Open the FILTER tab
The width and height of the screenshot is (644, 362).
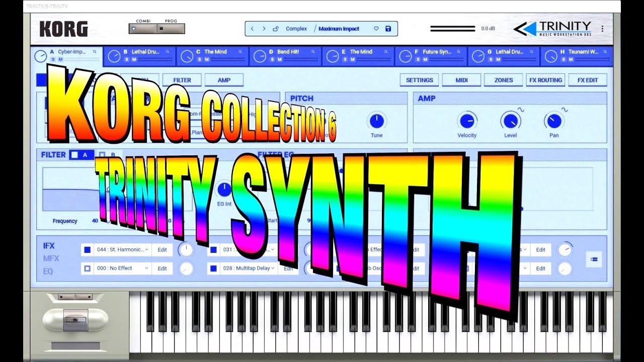coord(182,80)
